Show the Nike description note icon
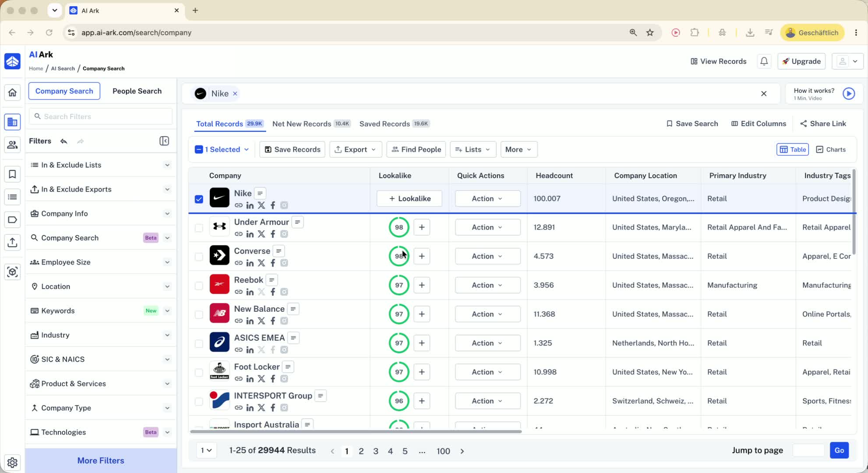Viewport: 868px width, 473px height. tap(260, 193)
